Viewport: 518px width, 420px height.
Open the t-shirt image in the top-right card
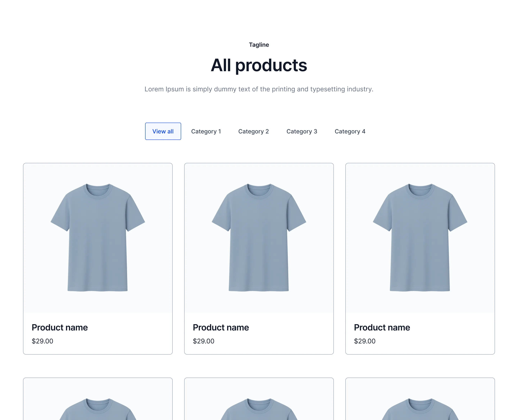420,238
